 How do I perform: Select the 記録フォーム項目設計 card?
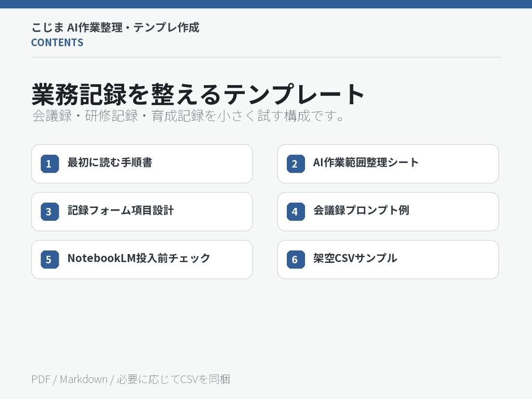click(x=142, y=212)
